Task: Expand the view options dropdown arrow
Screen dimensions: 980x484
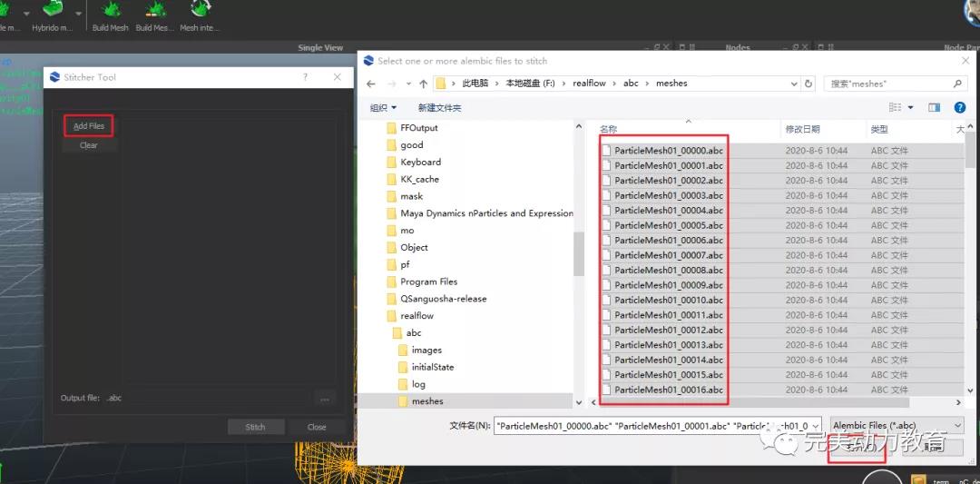Action: [910, 107]
